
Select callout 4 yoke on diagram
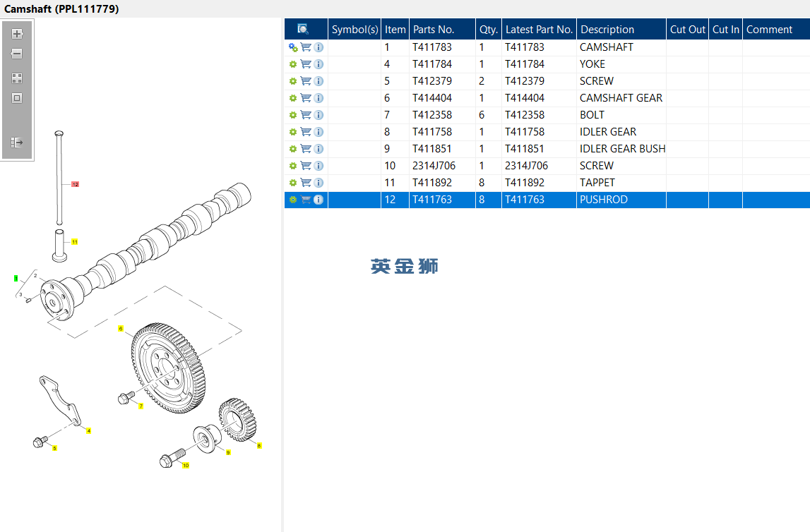tap(89, 431)
